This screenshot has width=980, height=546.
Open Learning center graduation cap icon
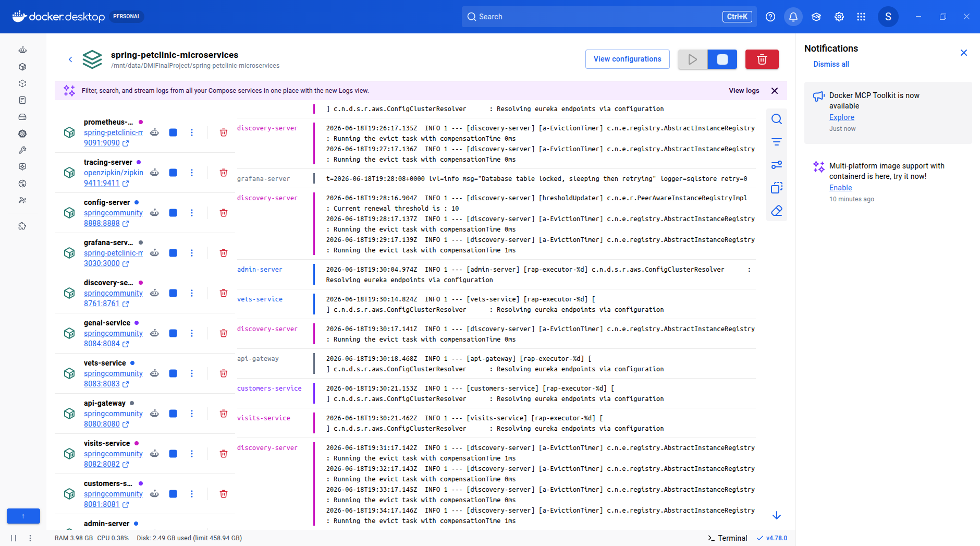tap(816, 17)
